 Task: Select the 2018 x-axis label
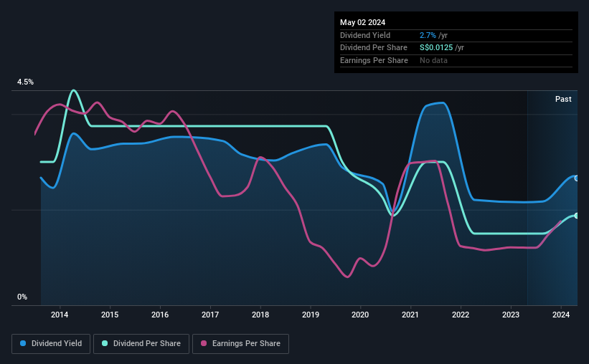click(x=260, y=315)
